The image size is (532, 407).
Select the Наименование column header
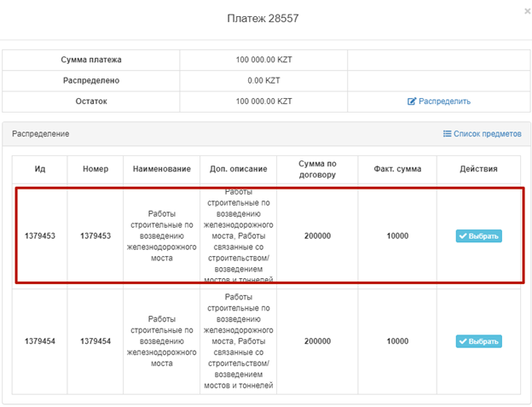161,169
